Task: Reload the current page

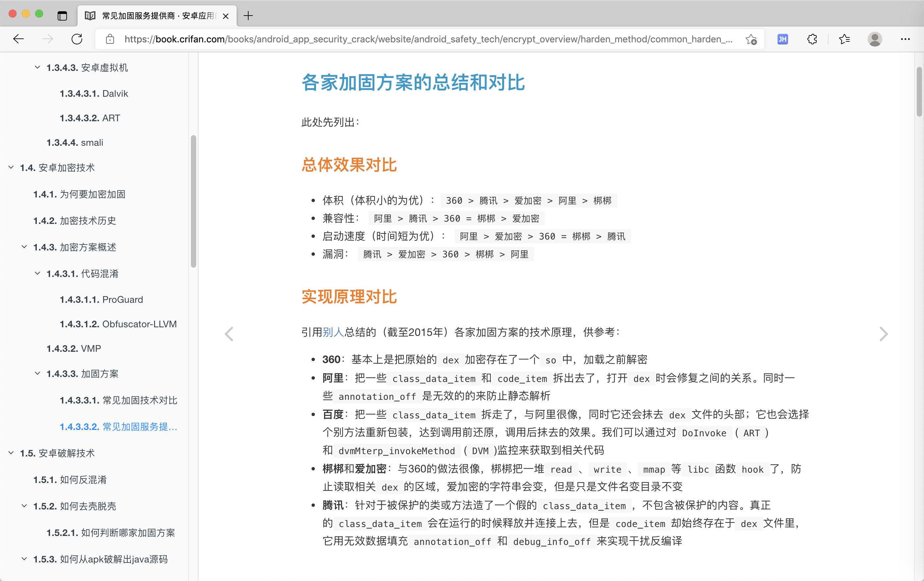Action: point(77,39)
